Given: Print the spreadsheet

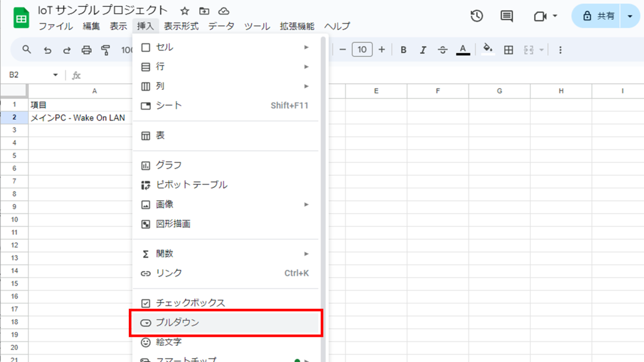Looking at the screenshot, I should coord(86,50).
